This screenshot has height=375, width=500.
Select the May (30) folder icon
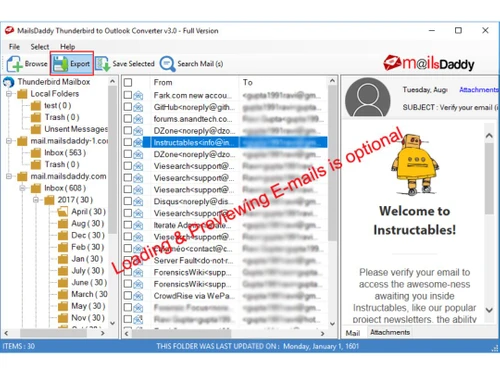(x=63, y=306)
